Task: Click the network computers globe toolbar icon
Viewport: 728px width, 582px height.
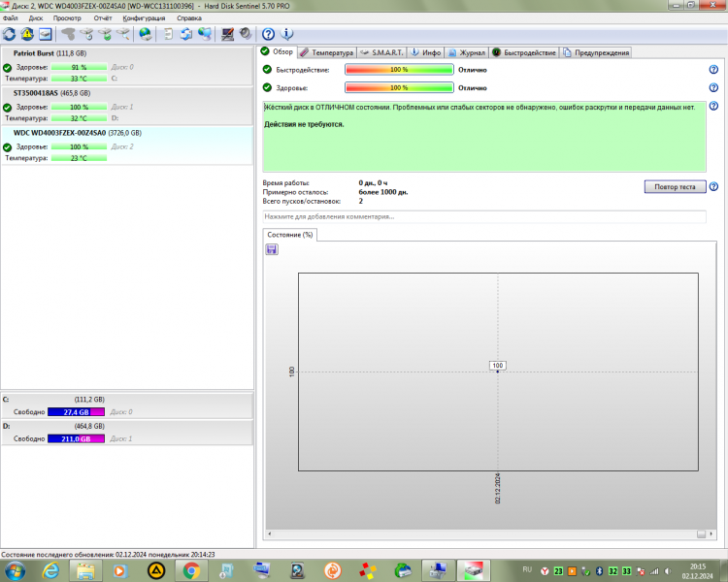Action: [x=205, y=34]
